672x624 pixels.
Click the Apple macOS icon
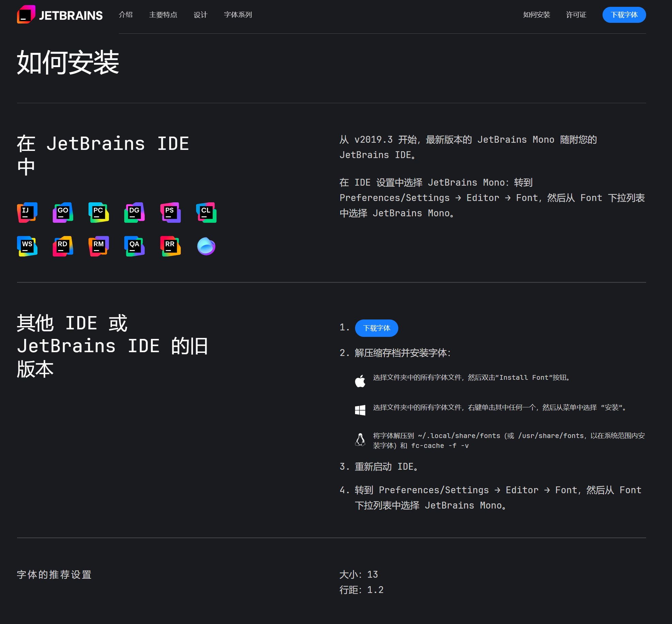click(360, 381)
